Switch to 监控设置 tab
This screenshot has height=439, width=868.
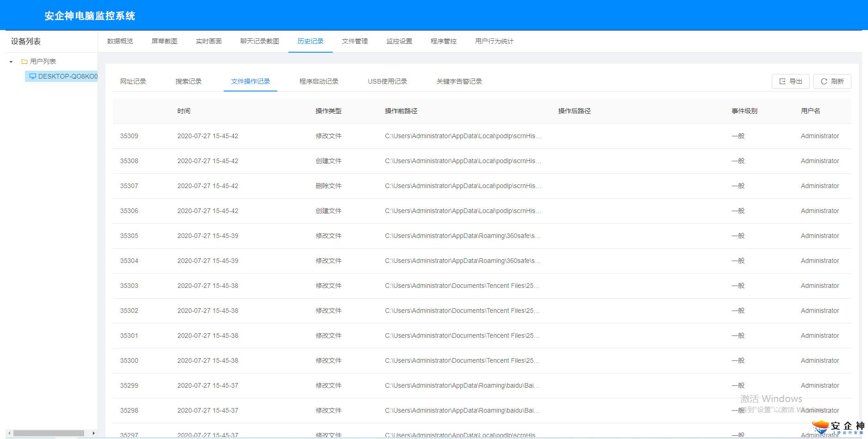coord(399,41)
